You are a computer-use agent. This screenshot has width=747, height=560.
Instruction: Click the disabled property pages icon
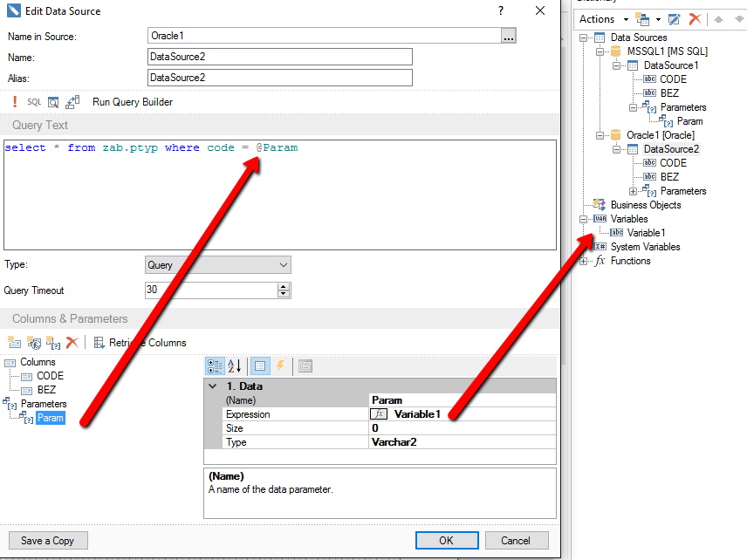(305, 366)
